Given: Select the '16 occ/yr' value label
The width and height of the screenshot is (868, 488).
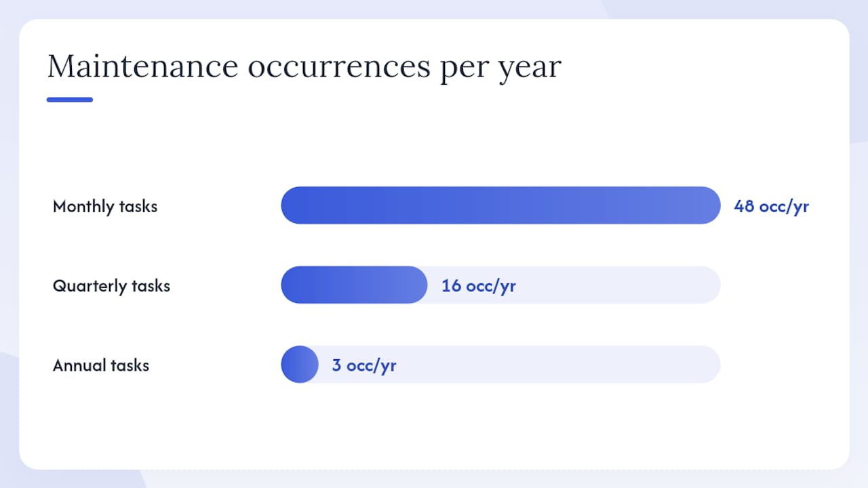Looking at the screenshot, I should [479, 286].
